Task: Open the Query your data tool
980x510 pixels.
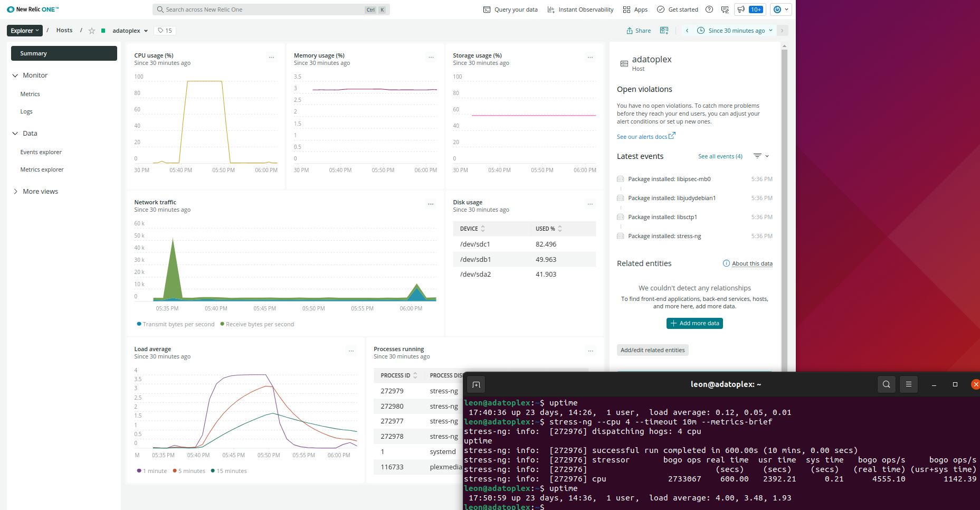Action: click(510, 9)
